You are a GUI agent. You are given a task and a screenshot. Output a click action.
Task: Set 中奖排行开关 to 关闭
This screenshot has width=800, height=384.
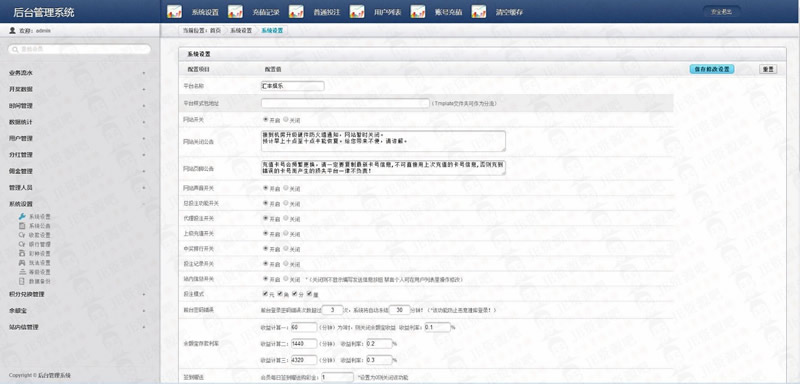tap(286, 248)
